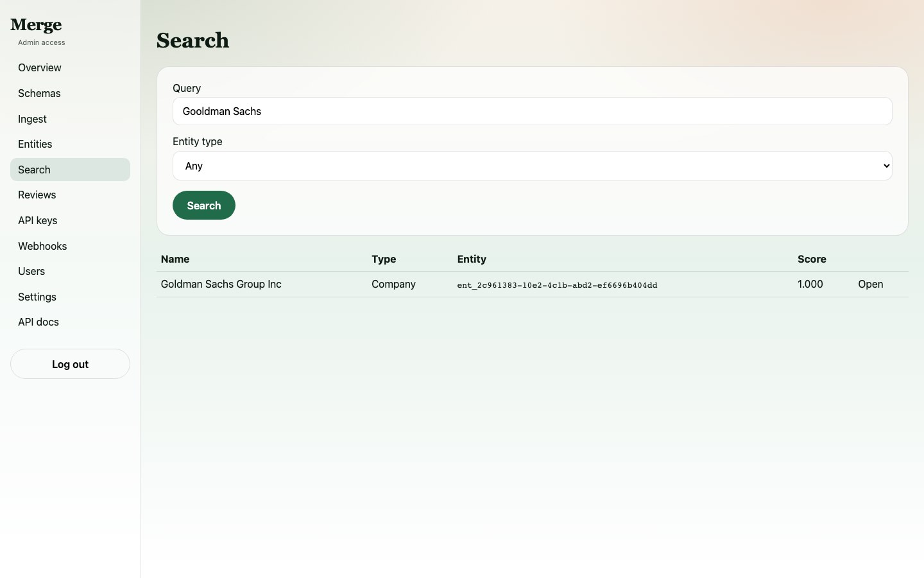Click the Entity type label
Viewport: 924px width, 578px height.
tap(198, 141)
